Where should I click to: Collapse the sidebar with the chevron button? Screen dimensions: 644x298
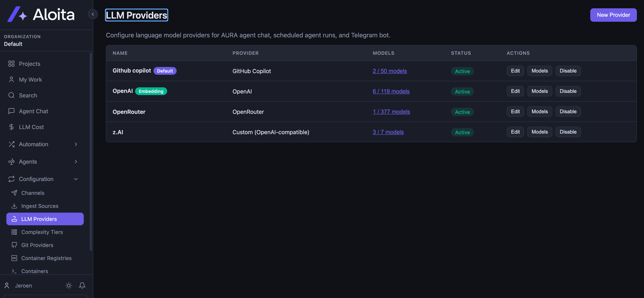[x=93, y=14]
